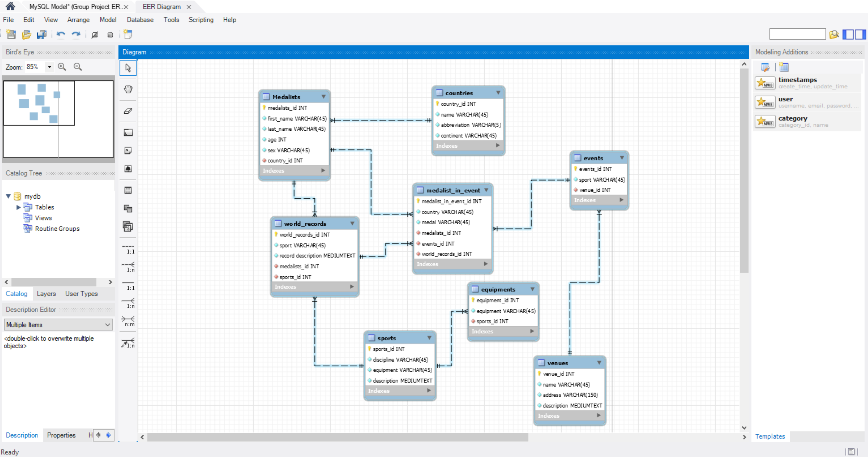Select the pointer selection tool

coord(128,68)
